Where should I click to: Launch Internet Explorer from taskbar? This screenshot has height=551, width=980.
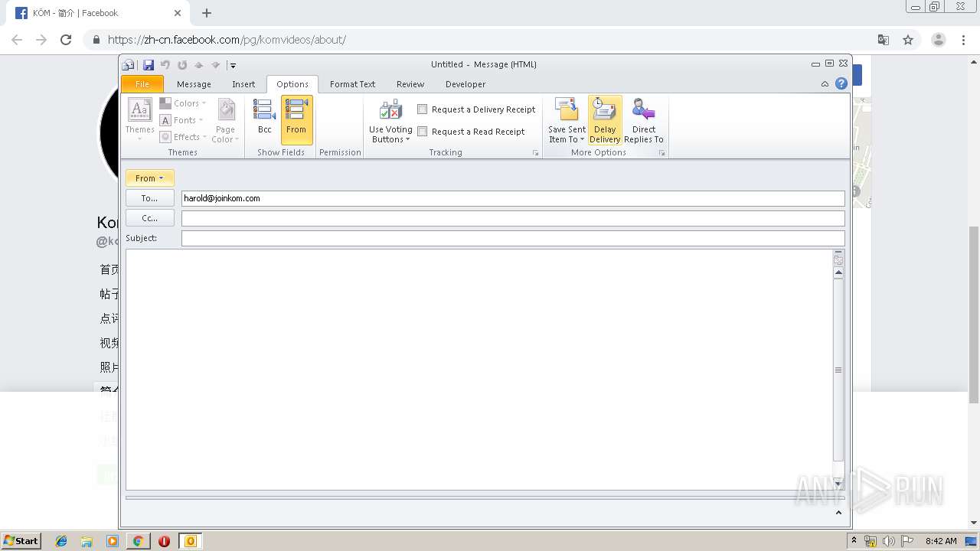(x=61, y=541)
